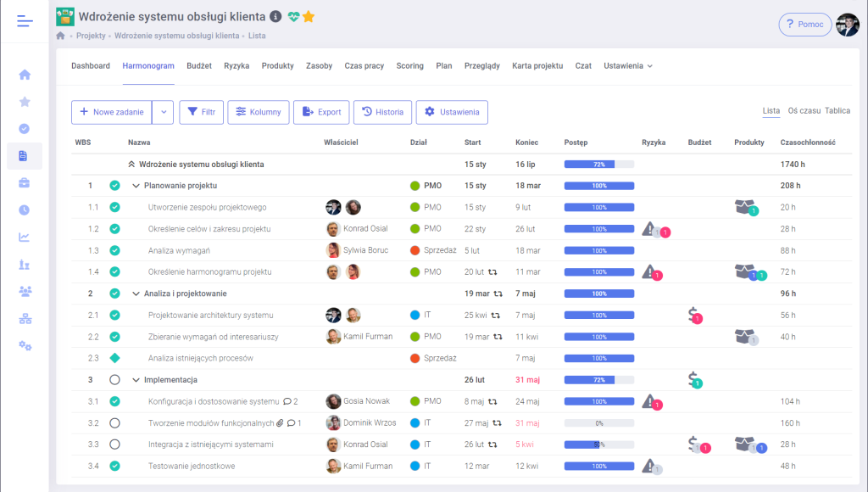
Task: Open the Ryzyka tab
Action: tap(236, 66)
